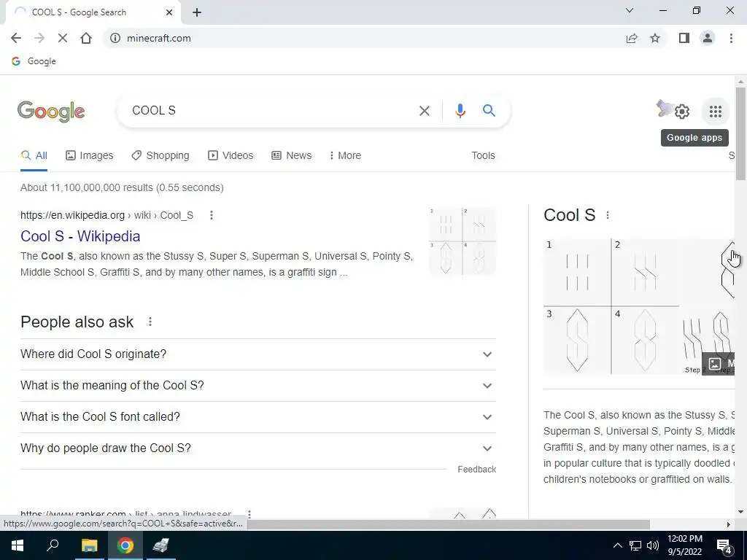Screen dimensions: 747x560
Task: Click the blue search magnifier icon
Action: 489,111
